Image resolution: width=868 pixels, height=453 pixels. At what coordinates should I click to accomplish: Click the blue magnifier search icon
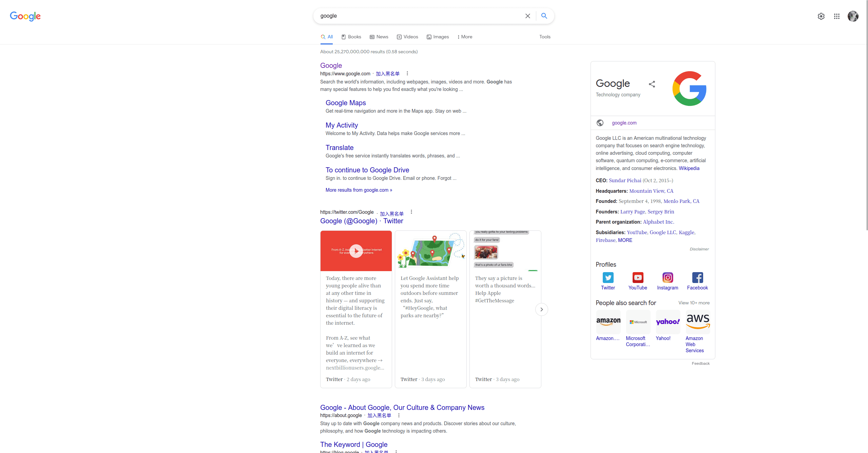click(x=544, y=16)
